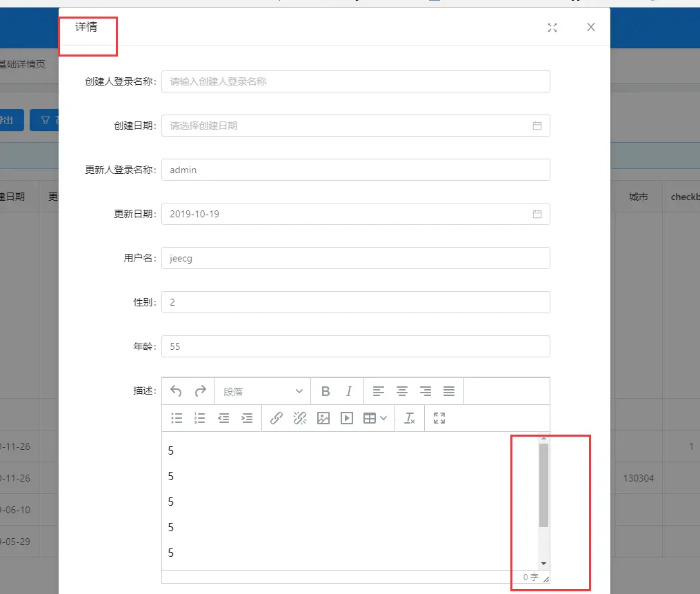
Task: Click the calendar icon in the creation date field
Action: (x=537, y=126)
